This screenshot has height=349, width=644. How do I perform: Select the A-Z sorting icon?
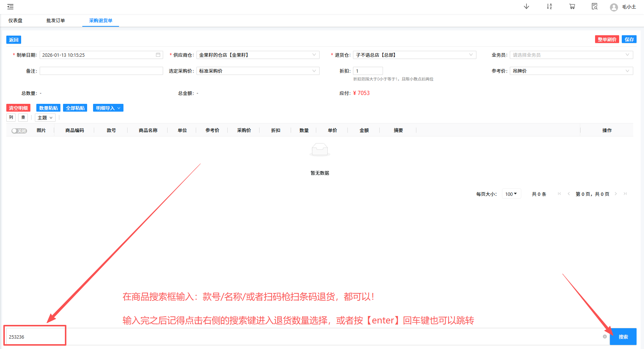(x=549, y=6)
